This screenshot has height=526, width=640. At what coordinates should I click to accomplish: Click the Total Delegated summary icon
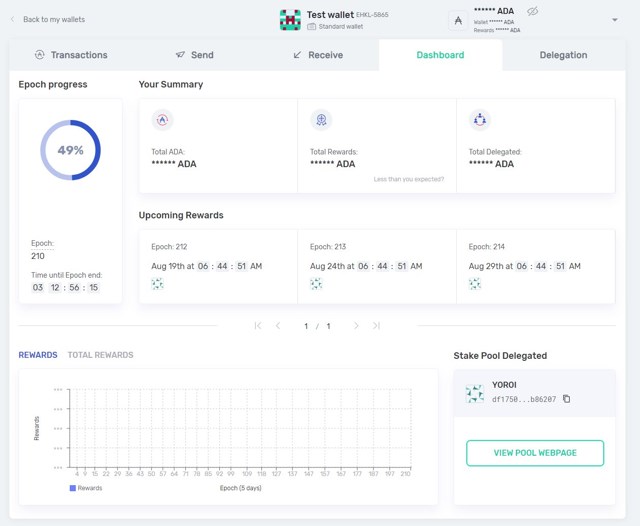[x=479, y=120]
